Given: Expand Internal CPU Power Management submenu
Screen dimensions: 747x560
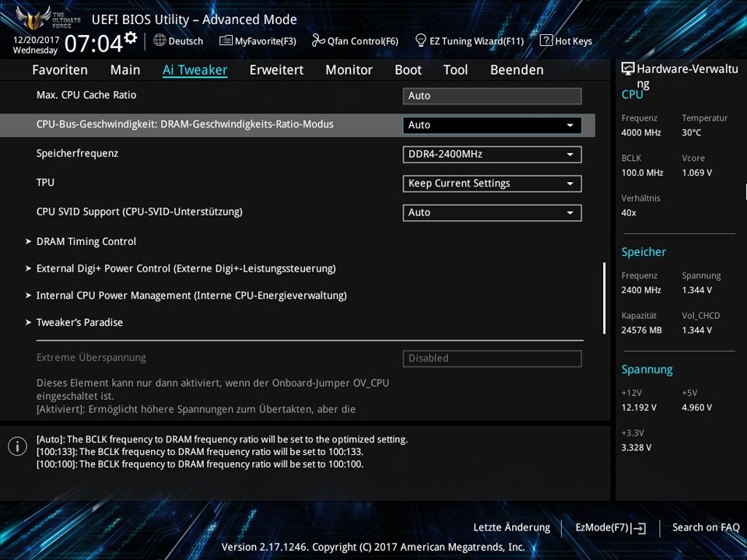Looking at the screenshot, I should tap(186, 296).
